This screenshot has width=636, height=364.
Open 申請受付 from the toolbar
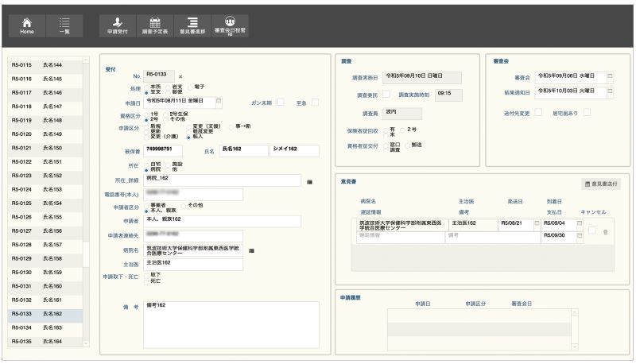(x=118, y=26)
